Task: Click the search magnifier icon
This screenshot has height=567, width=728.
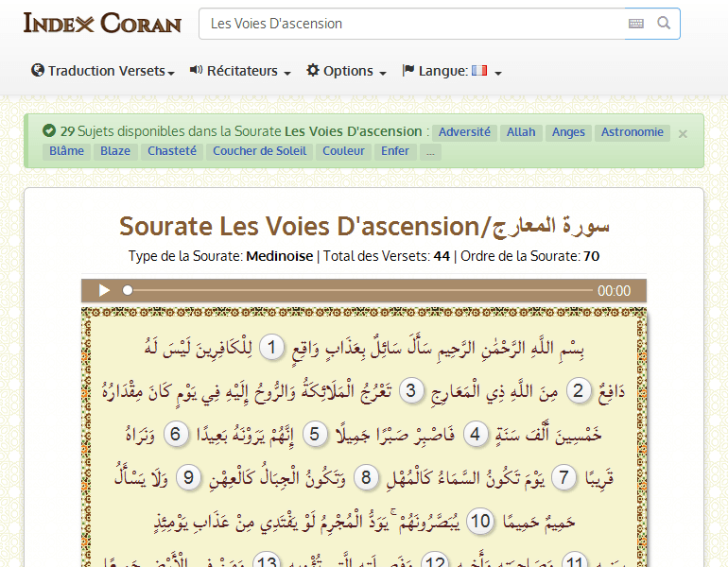Action: 664,24
